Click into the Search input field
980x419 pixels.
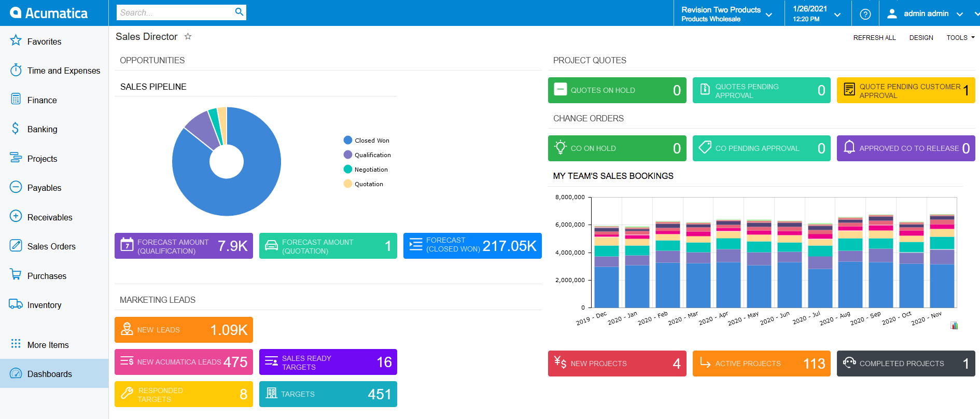pyautogui.click(x=176, y=12)
